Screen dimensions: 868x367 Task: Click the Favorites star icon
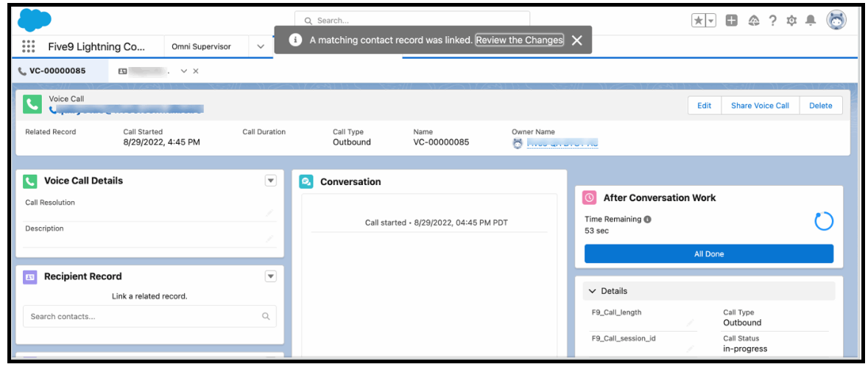click(699, 21)
